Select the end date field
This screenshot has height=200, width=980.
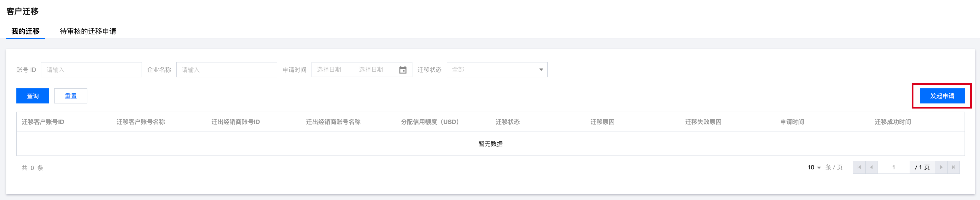(371, 70)
